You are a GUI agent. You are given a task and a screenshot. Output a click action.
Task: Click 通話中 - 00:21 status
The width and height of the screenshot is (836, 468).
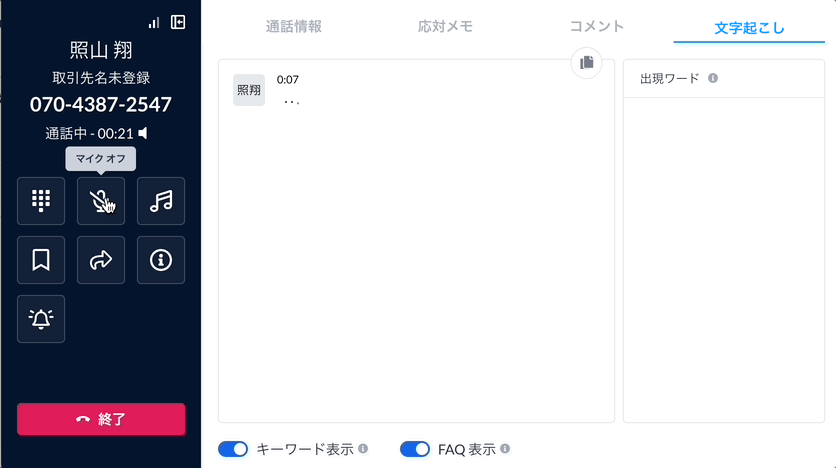(89, 133)
